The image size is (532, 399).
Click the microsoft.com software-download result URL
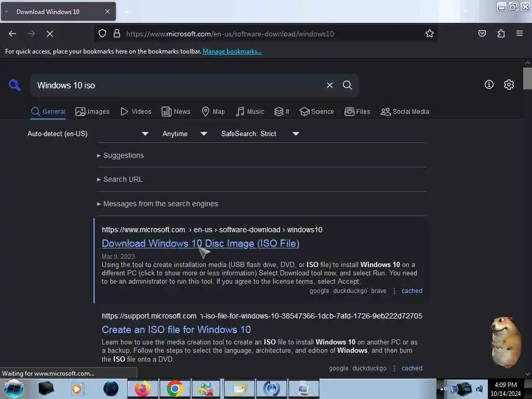212,230
